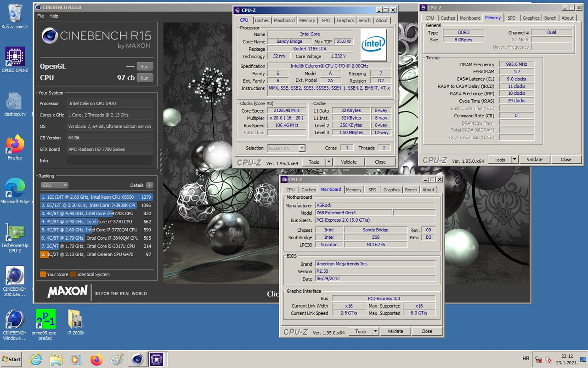The width and height of the screenshot is (588, 368).
Task: Click the Your Score orange legend swatch
Action: (x=43, y=274)
